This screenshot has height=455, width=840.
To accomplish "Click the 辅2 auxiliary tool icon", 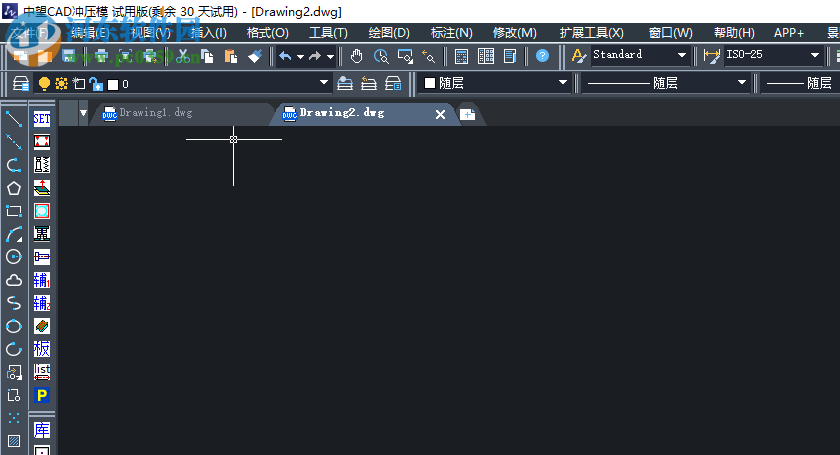I will (x=42, y=303).
